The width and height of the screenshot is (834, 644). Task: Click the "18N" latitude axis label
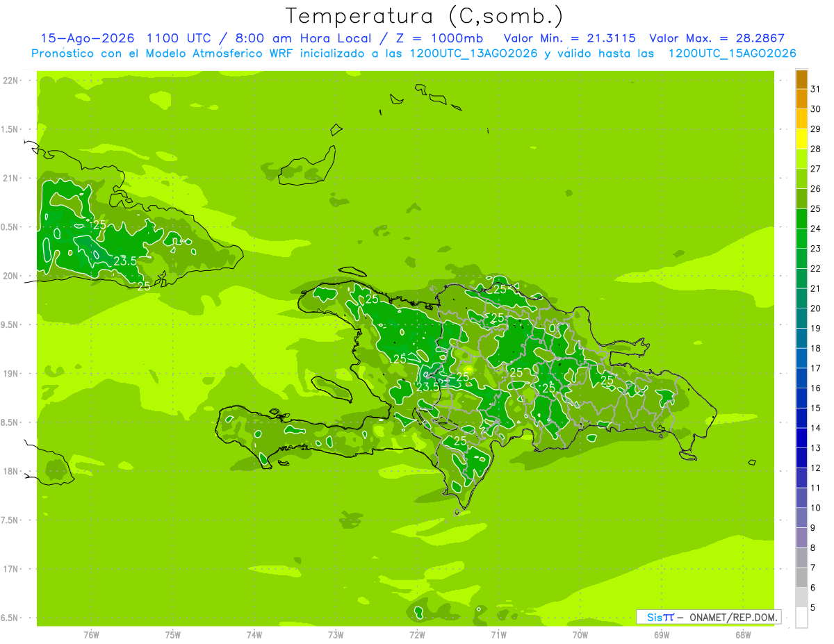click(x=11, y=471)
